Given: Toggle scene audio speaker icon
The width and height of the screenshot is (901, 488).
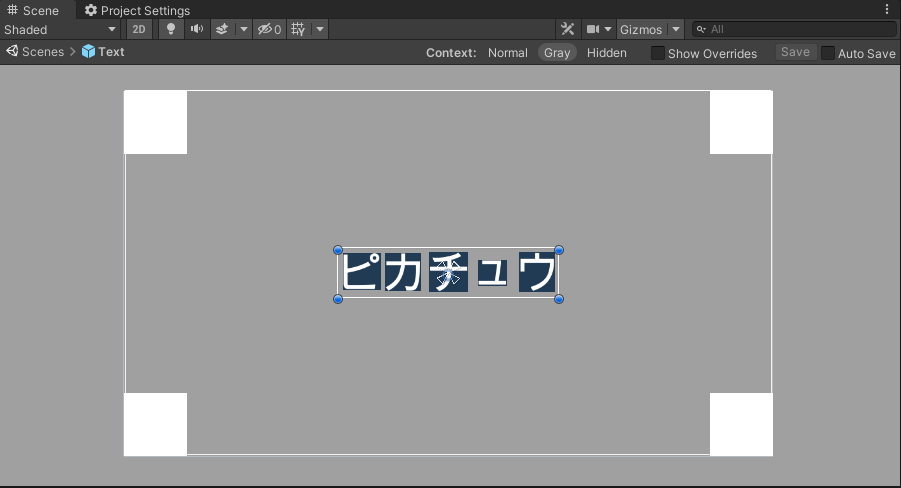Looking at the screenshot, I should coord(197,29).
